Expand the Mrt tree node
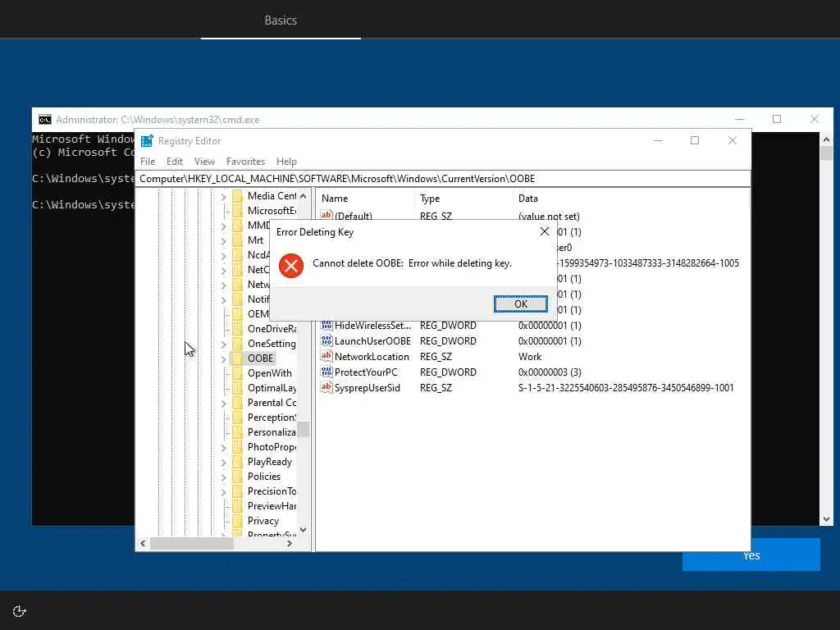The height and width of the screenshot is (630, 840). click(x=223, y=241)
